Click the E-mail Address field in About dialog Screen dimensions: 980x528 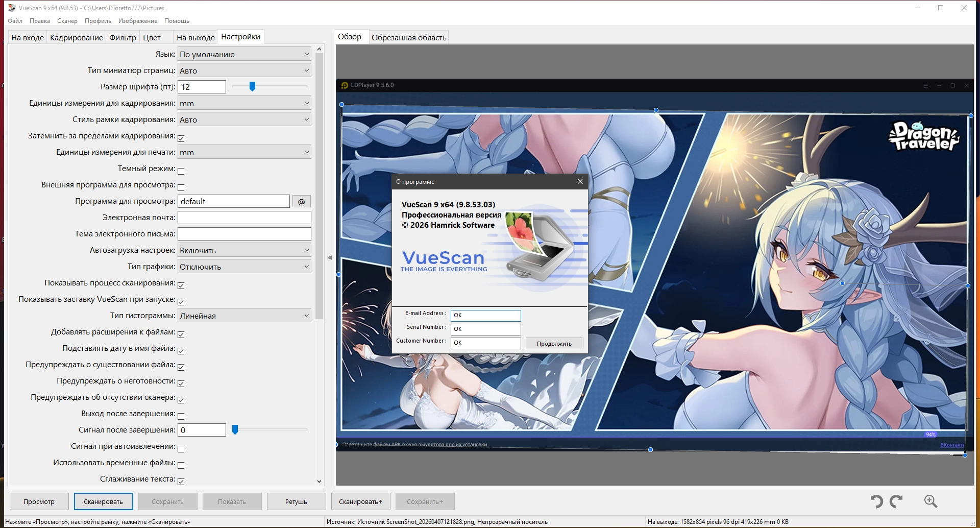tap(486, 316)
